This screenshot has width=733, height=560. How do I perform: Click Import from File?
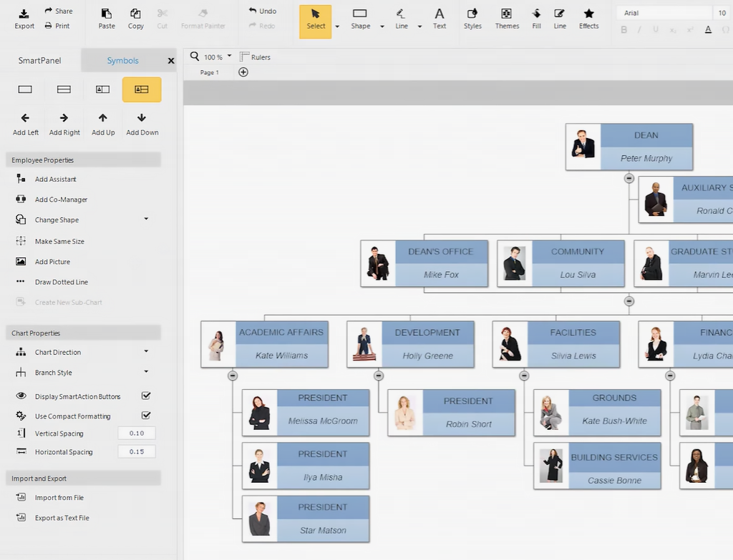point(49,497)
